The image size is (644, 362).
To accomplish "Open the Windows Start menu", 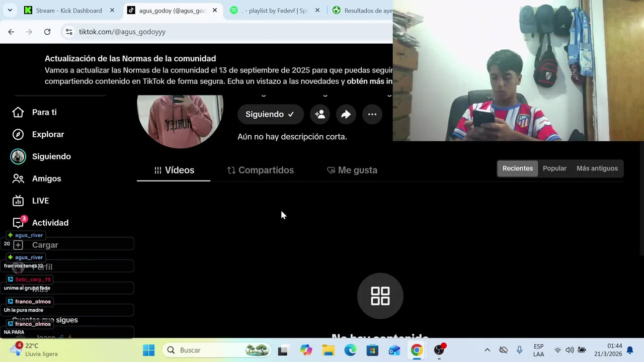I will [x=149, y=350].
